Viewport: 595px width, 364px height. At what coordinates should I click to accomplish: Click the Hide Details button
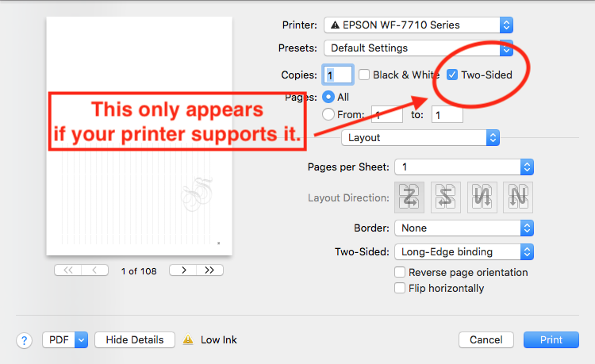click(x=135, y=339)
